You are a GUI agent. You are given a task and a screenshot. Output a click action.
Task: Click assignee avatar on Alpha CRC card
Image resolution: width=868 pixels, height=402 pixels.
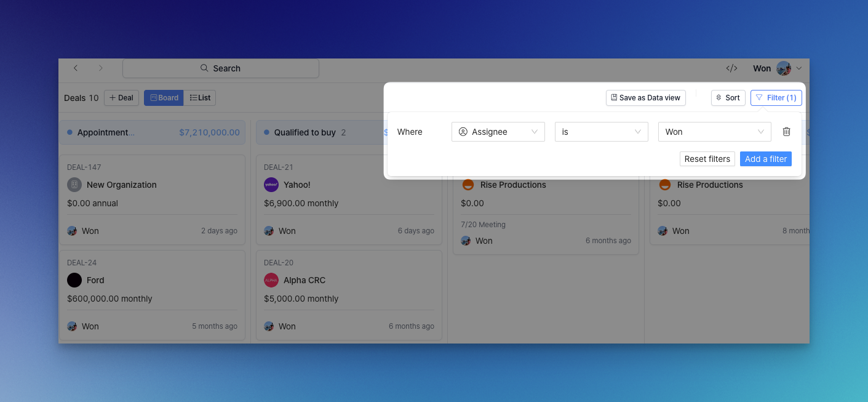pyautogui.click(x=269, y=326)
